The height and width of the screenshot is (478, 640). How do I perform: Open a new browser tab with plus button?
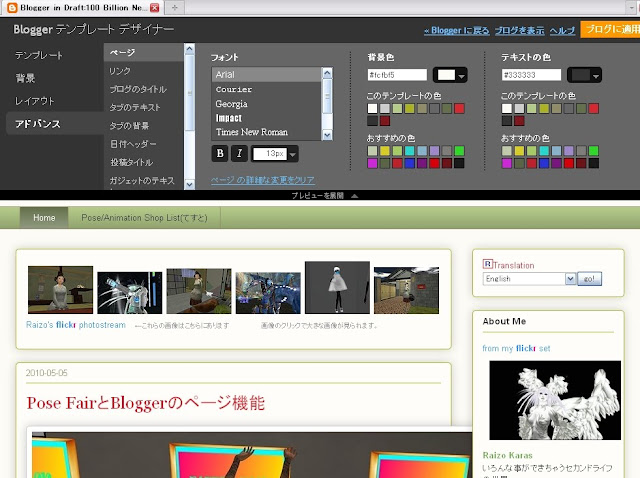click(175, 7)
